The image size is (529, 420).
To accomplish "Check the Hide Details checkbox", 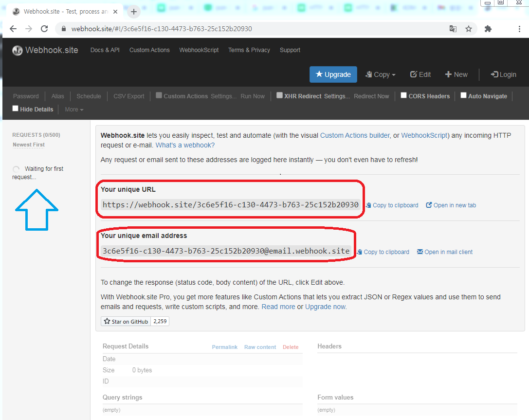I will [x=15, y=109].
